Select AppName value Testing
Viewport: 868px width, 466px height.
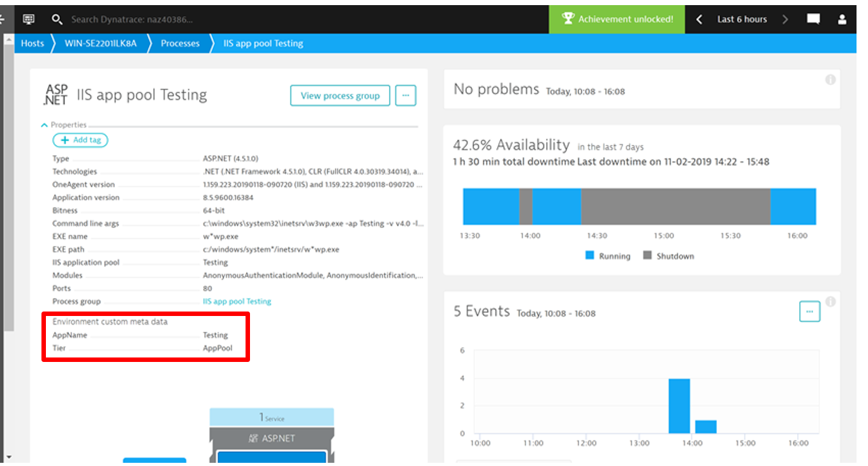coord(216,335)
